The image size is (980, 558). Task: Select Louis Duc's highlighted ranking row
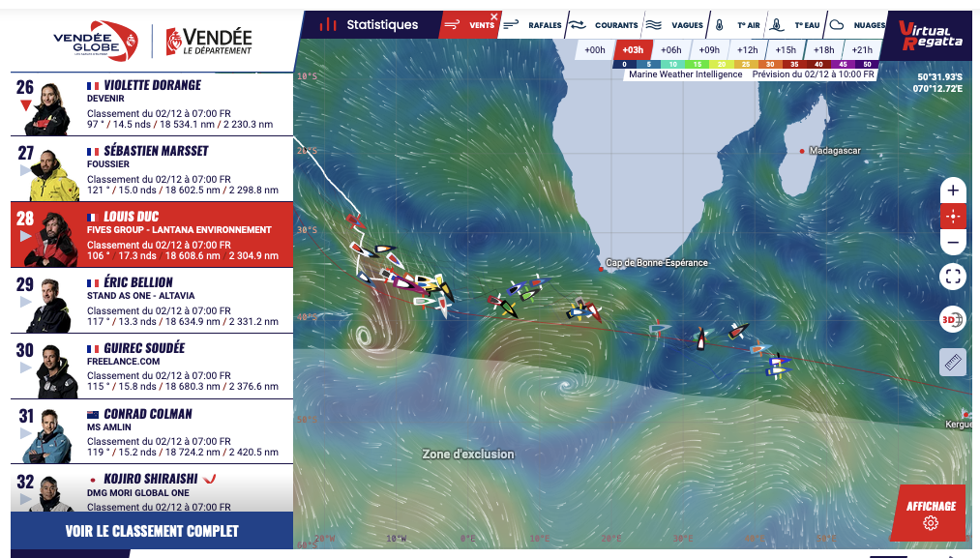tap(150, 235)
